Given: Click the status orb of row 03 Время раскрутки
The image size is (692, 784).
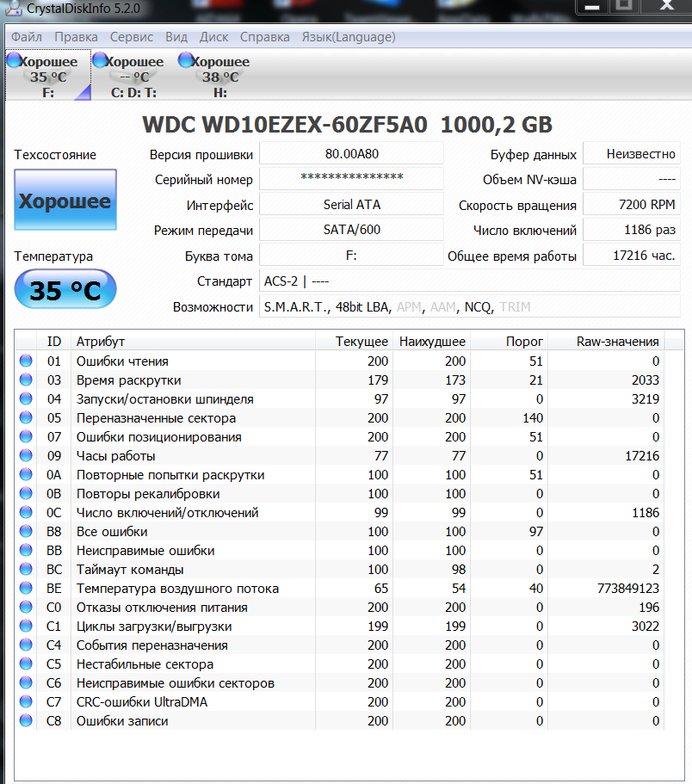Looking at the screenshot, I should [26, 380].
